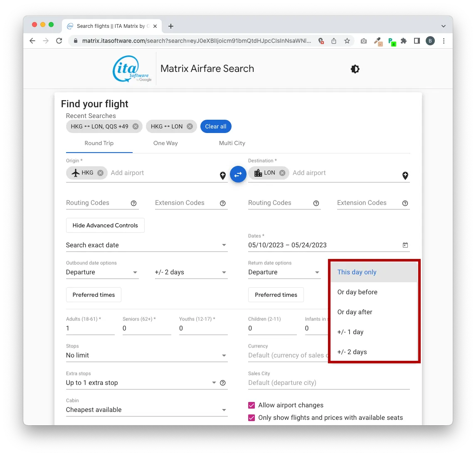Viewport: 476px width, 456px height.
Task: Switch to Round Trip tab
Action: coord(99,143)
